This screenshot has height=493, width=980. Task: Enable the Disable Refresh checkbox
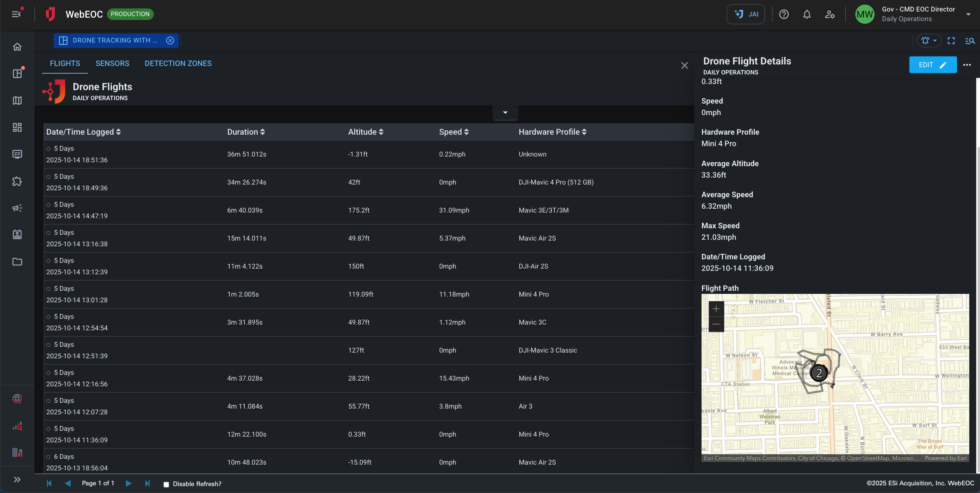tap(166, 484)
